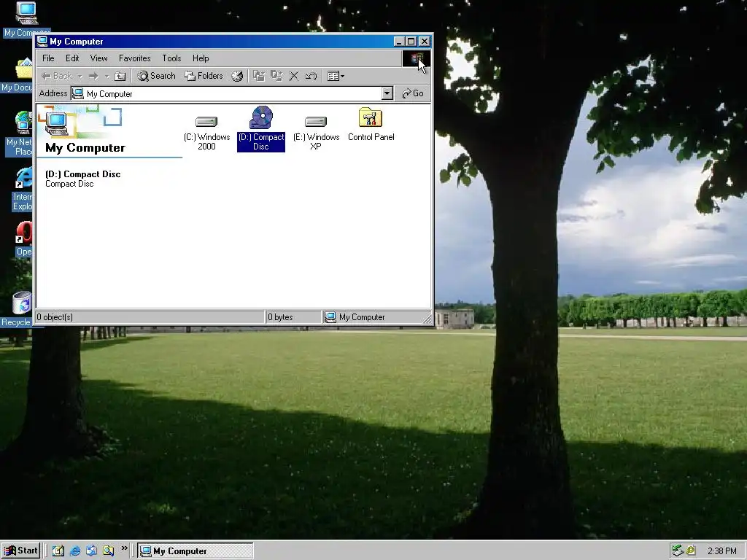The image size is (747, 560).
Task: Open the Back history dropdown arrow
Action: [x=80, y=76]
